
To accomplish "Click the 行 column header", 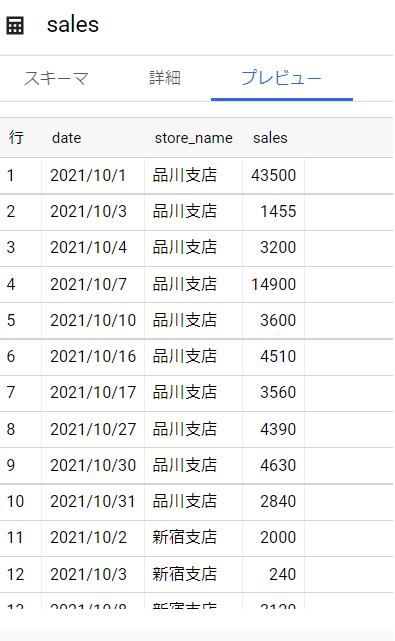I will coord(16,138).
